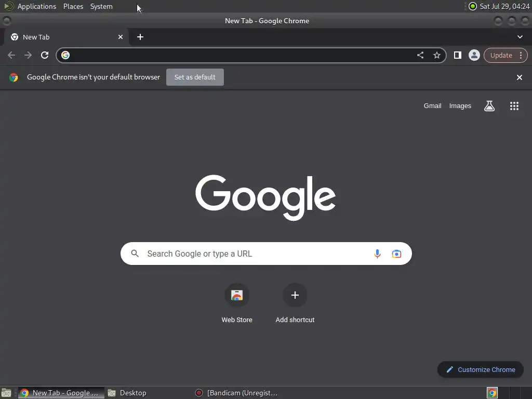
Task: Click the green status indicator in top panel
Action: pyautogui.click(x=472, y=6)
